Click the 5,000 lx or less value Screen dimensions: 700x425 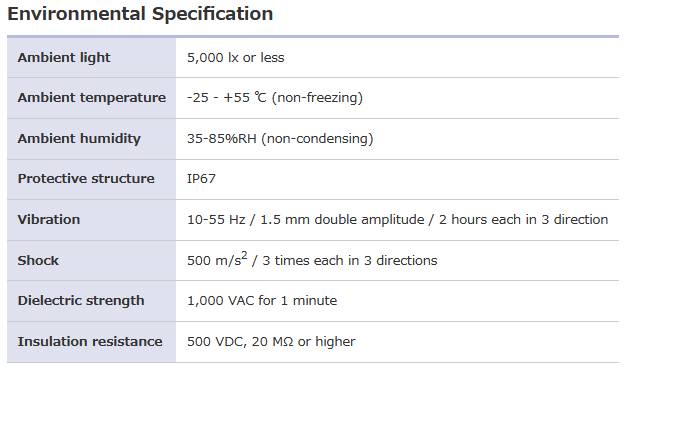click(235, 58)
